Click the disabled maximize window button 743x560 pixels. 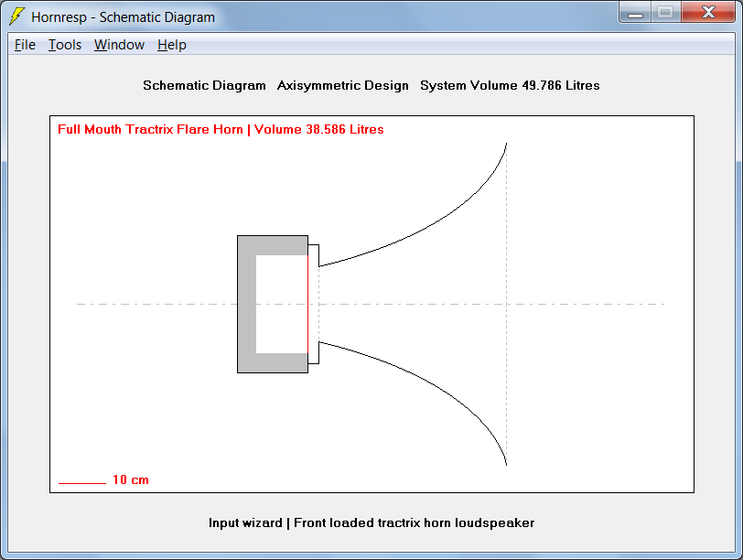[x=665, y=12]
